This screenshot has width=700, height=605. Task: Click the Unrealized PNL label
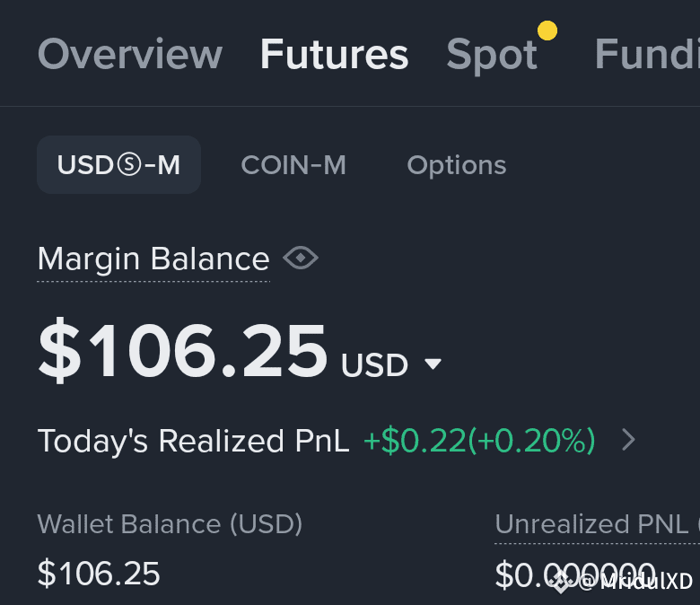click(x=597, y=523)
